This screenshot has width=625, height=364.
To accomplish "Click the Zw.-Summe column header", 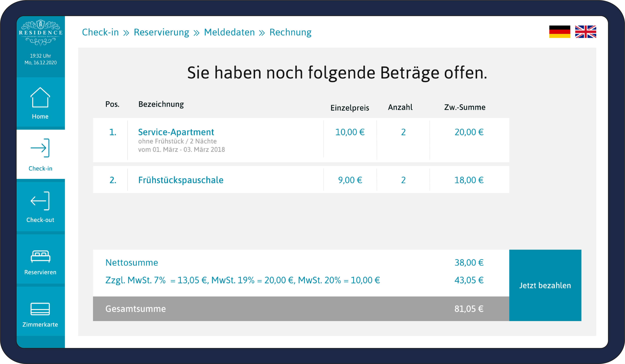I will (x=465, y=107).
